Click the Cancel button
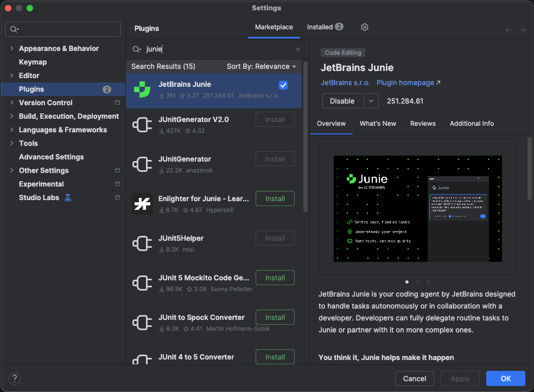This screenshot has height=392, width=534. (415, 378)
